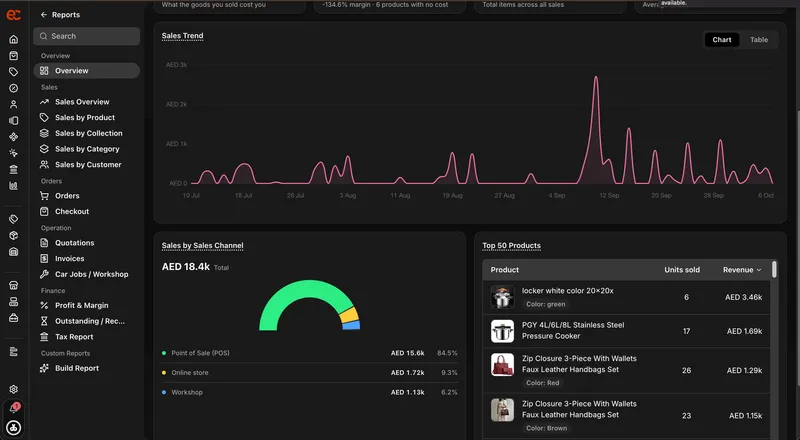
Task: Open the settings gear icon in left rail
Action: pyautogui.click(x=14, y=389)
